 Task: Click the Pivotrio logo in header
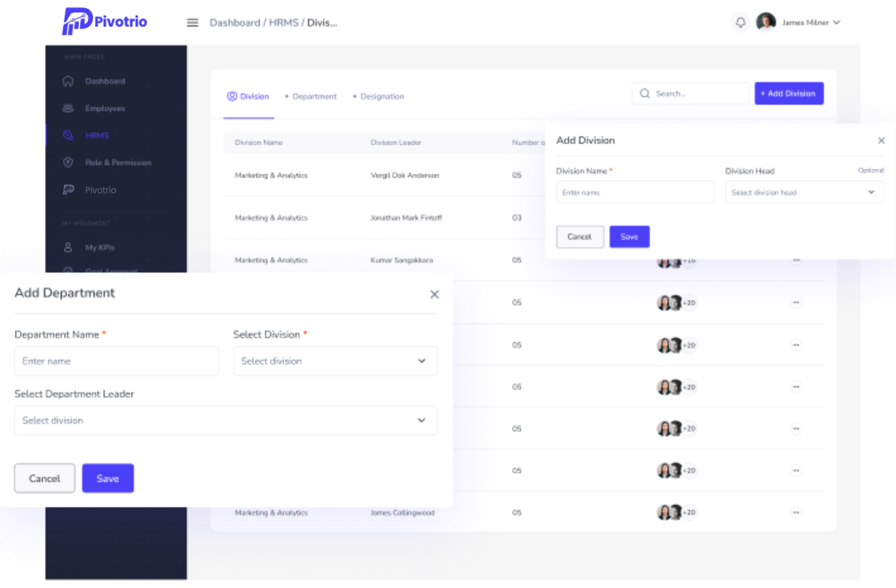click(104, 22)
